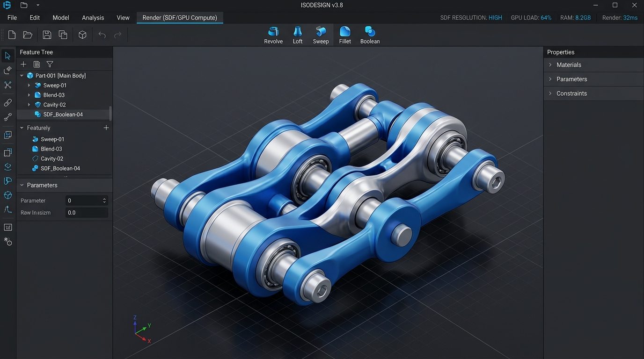Create a new file with the blank page icon

pyautogui.click(x=12, y=35)
